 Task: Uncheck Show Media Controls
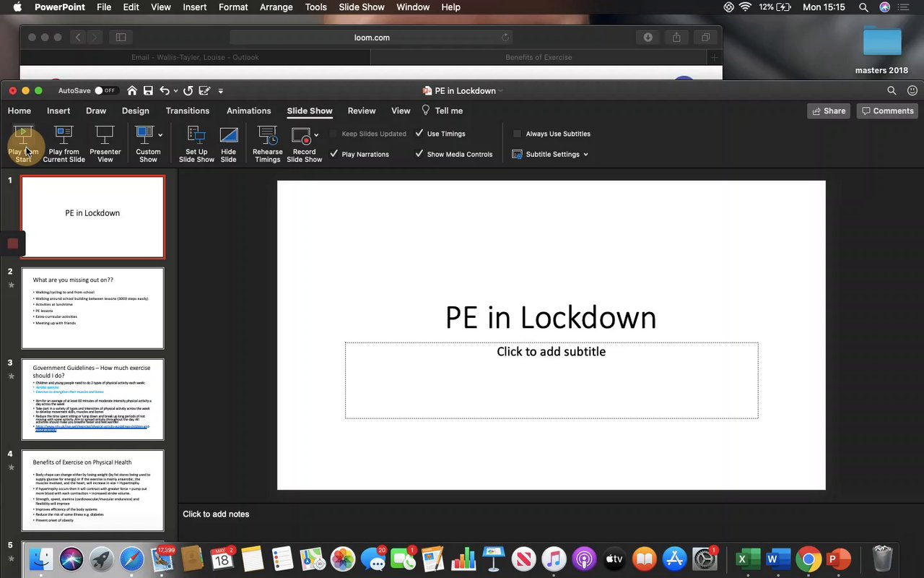[419, 154]
